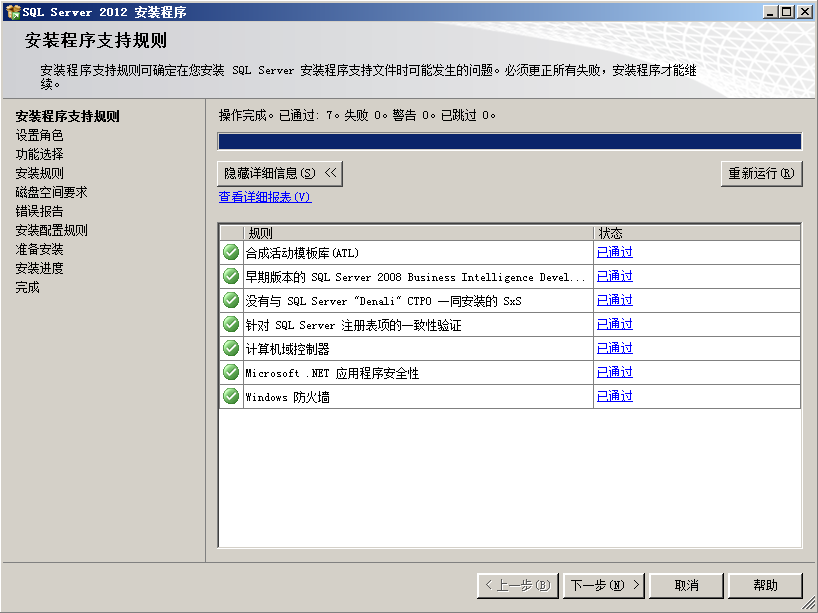Screen dimensions: 818x613
Task: Go to next step with 下一步(N)
Action: click(604, 585)
